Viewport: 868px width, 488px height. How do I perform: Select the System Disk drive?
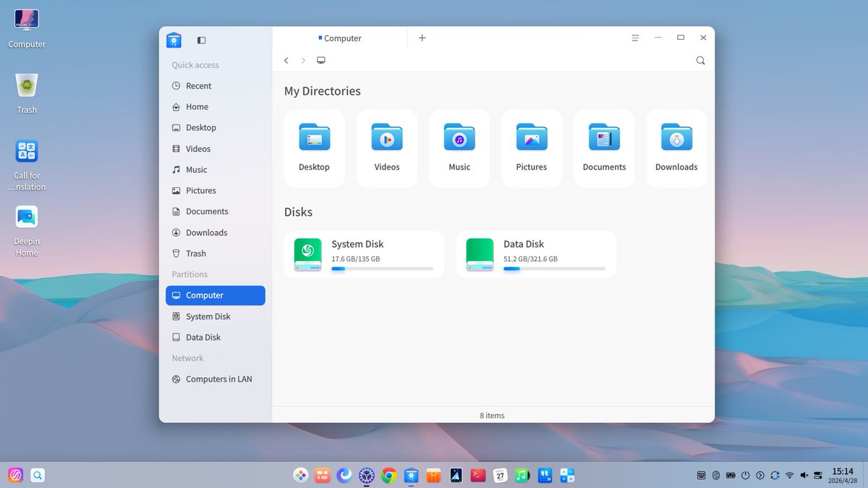(x=364, y=254)
